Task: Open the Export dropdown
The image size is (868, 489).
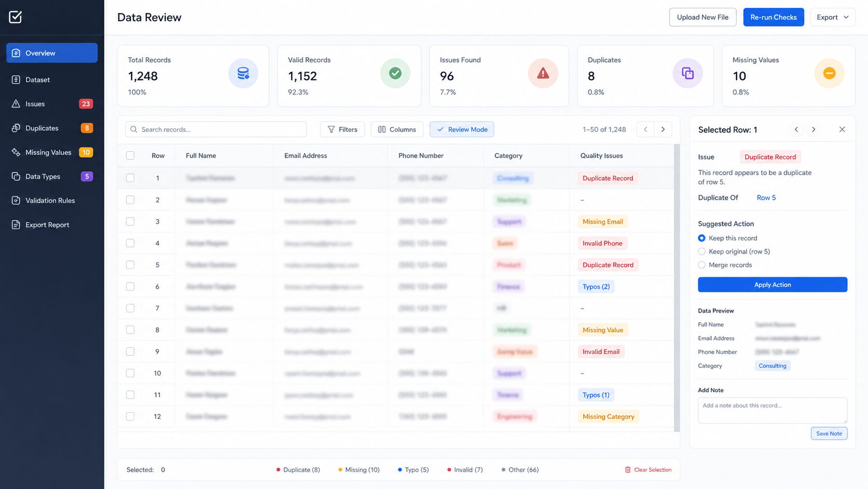Action: pyautogui.click(x=833, y=17)
